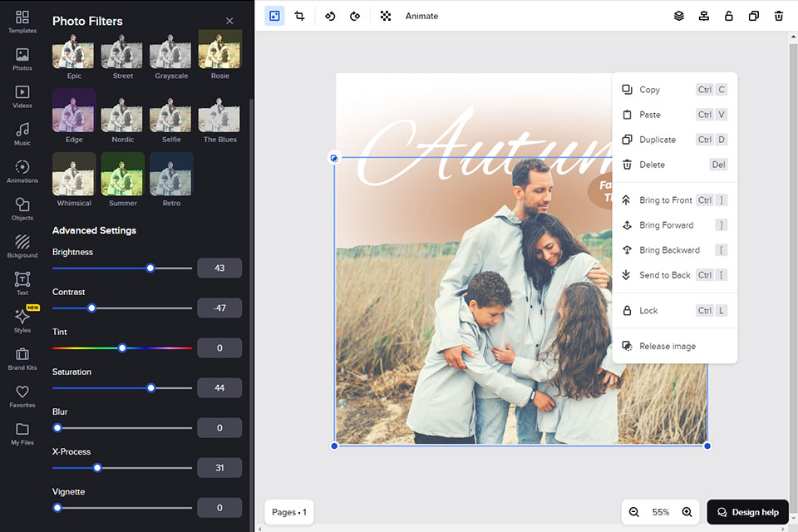Click the zoom in magnifier icon
This screenshot has width=798, height=532.
pyautogui.click(x=687, y=512)
